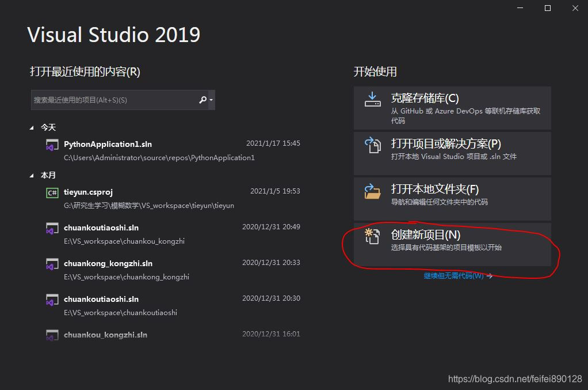Viewport: 588px width, 390px height.
Task: Click the clone repository download icon
Action: coord(372,100)
